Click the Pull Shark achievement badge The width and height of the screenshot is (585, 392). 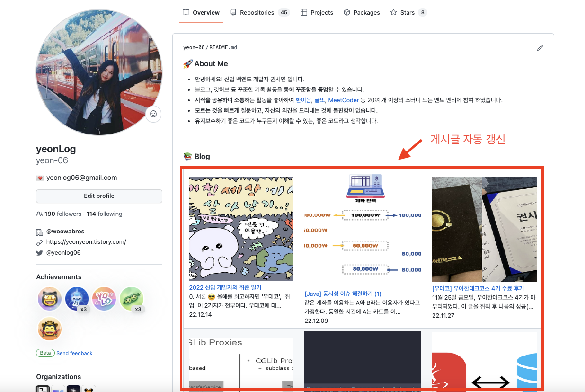77,299
